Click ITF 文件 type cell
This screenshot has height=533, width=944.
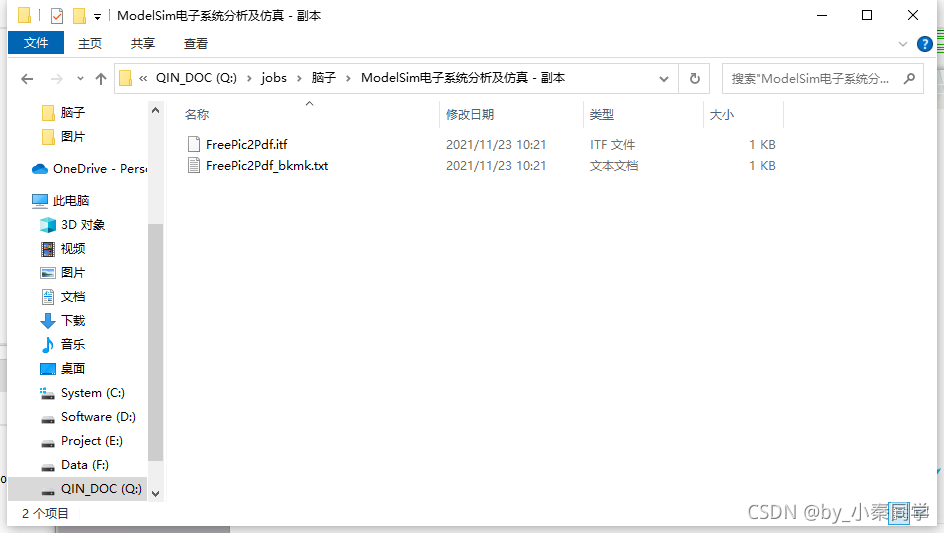(x=612, y=145)
